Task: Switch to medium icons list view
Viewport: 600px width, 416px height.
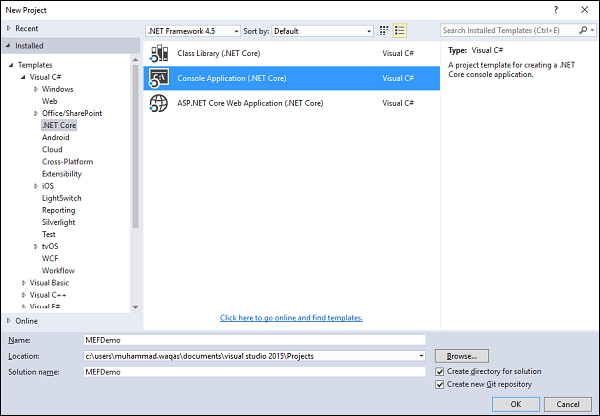Action: (x=399, y=31)
